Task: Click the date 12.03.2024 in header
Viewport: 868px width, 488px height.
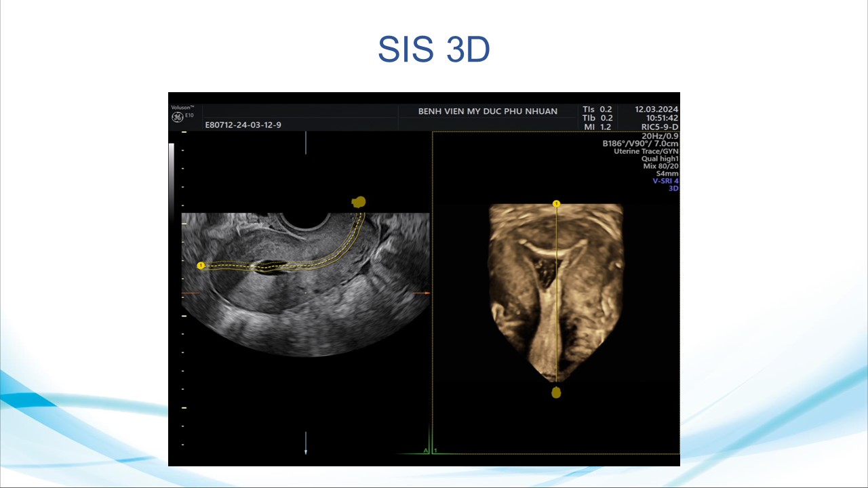Action: point(656,109)
